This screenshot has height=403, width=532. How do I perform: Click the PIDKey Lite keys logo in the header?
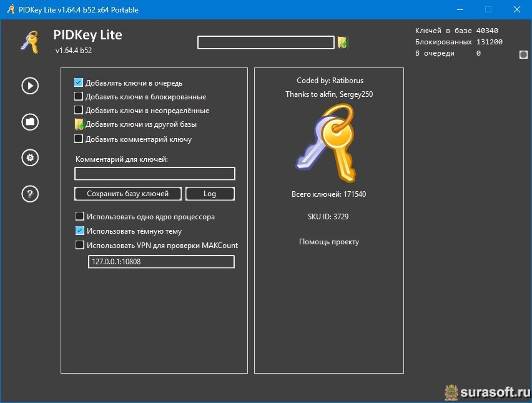pyautogui.click(x=29, y=42)
